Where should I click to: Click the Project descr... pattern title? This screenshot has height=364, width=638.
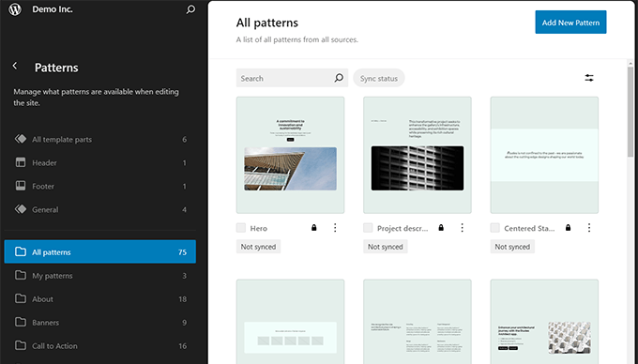click(x=403, y=228)
